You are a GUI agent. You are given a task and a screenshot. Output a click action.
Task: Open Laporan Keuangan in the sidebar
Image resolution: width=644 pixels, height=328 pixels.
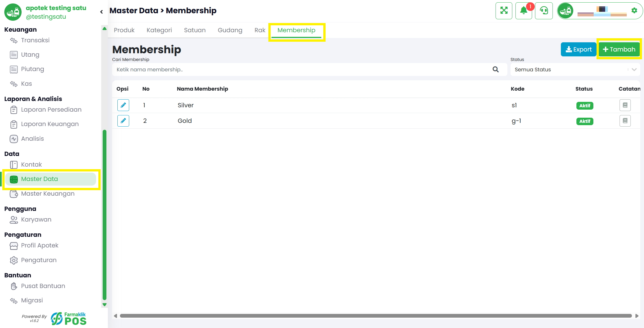50,124
